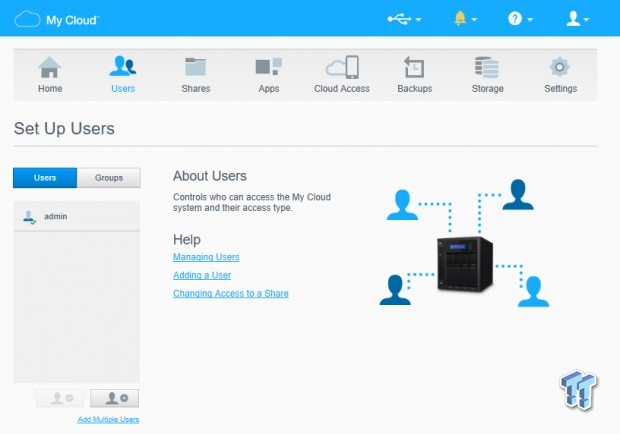Open Changing Access to a Share link

[231, 293]
